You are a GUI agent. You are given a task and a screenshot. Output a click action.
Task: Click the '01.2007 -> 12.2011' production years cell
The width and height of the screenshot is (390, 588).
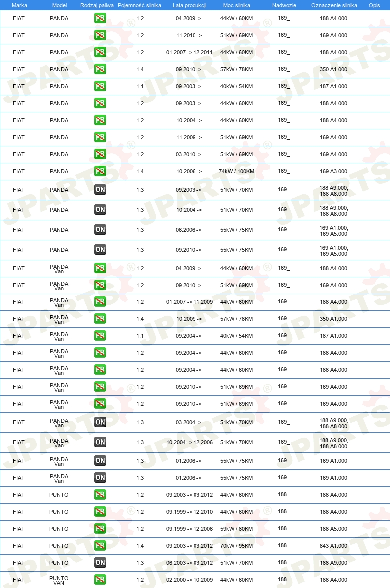tap(189, 52)
